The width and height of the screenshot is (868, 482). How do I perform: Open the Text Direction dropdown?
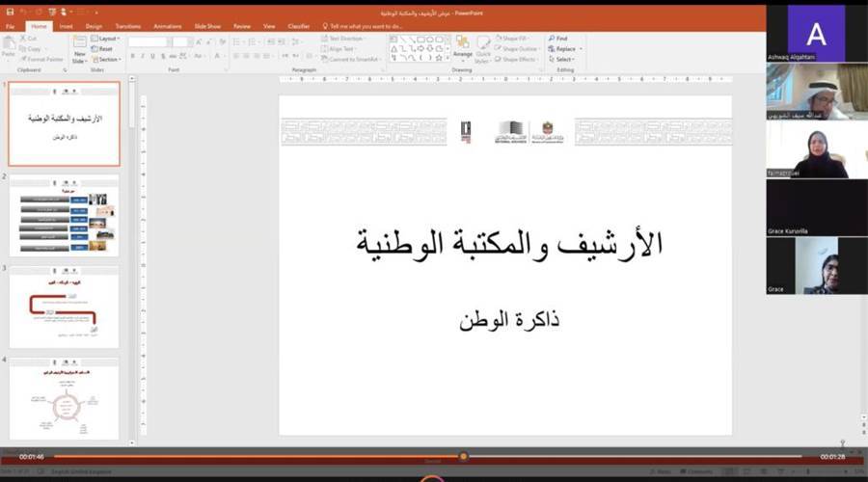[x=342, y=39]
